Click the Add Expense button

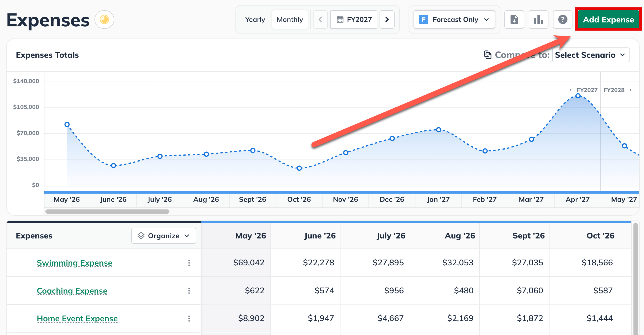point(608,20)
